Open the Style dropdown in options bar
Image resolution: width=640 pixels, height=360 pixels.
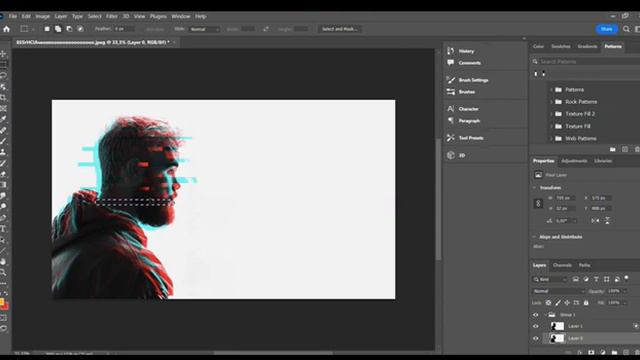(x=204, y=29)
